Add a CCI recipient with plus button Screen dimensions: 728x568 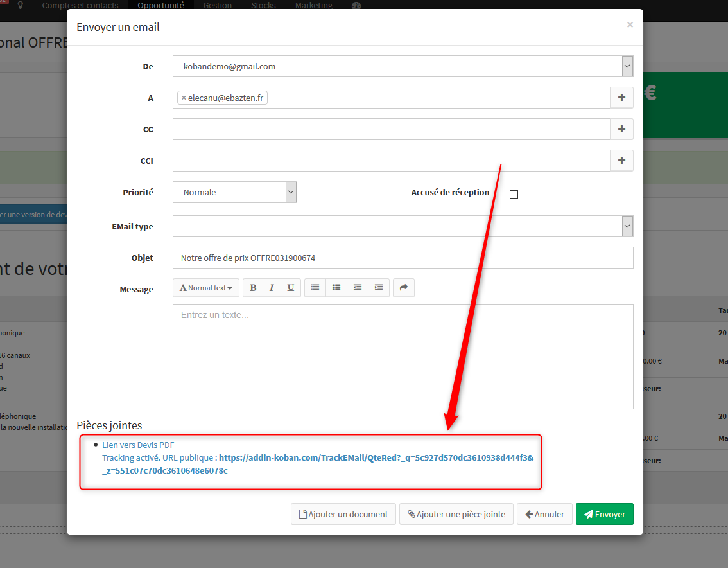coord(621,161)
